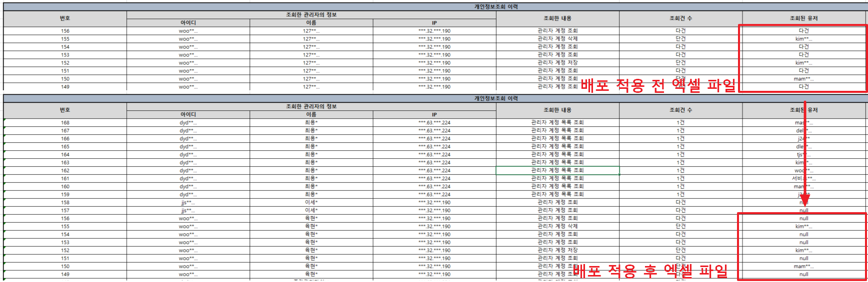This screenshot has width=868, height=282.
Task: Click the '이세*' name cell in row 157
Action: pyautogui.click(x=311, y=211)
